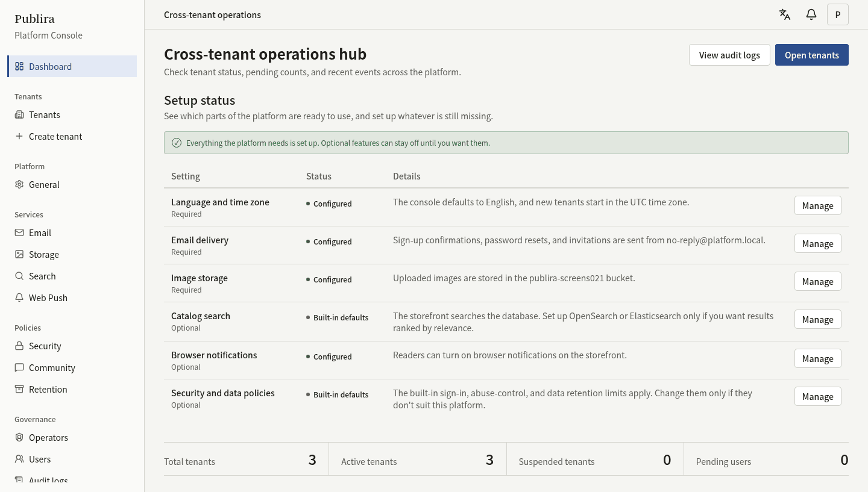
Task: Open Storage service settings
Action: click(x=72, y=254)
